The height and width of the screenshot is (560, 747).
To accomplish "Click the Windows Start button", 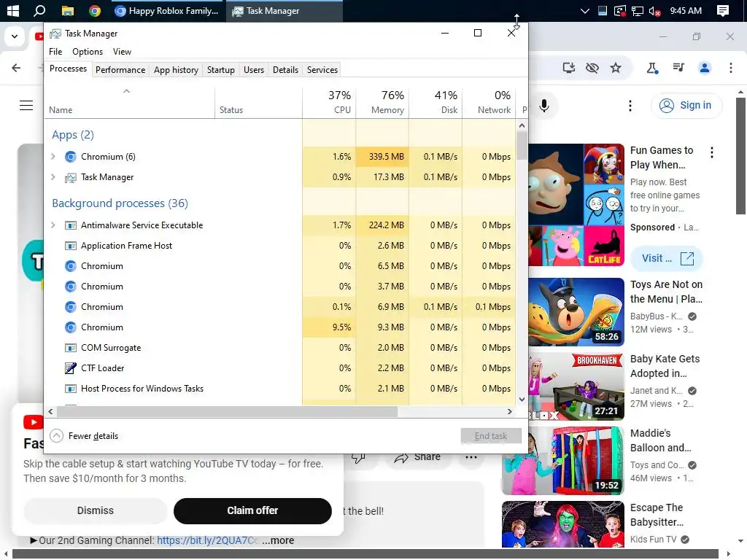I will click(13, 10).
